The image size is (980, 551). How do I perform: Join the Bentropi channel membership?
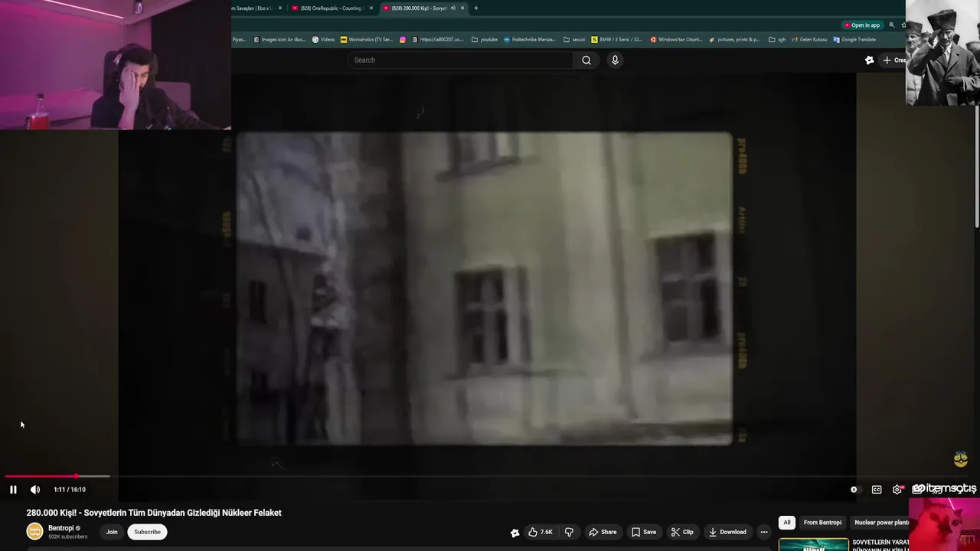[112, 532]
